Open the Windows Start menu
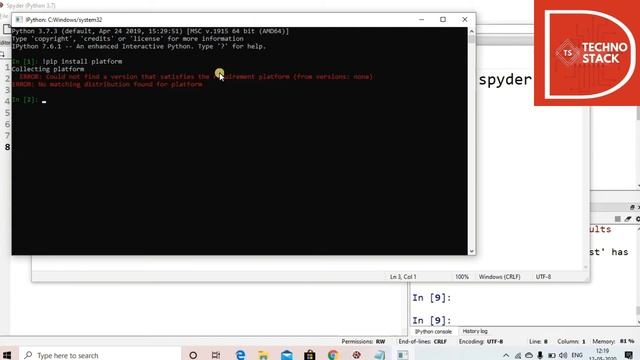 (7, 355)
